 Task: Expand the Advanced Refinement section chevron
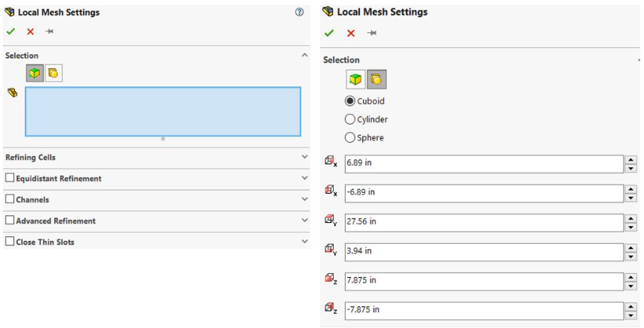pos(304,221)
